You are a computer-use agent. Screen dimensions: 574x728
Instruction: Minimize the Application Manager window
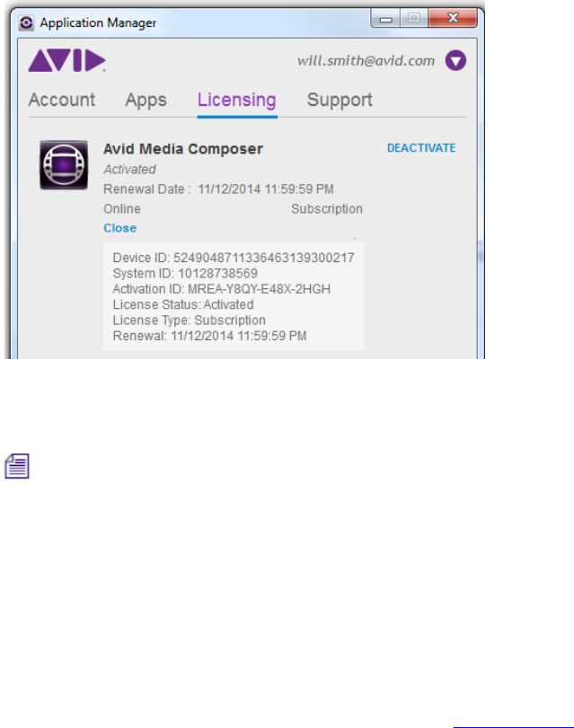(x=385, y=19)
